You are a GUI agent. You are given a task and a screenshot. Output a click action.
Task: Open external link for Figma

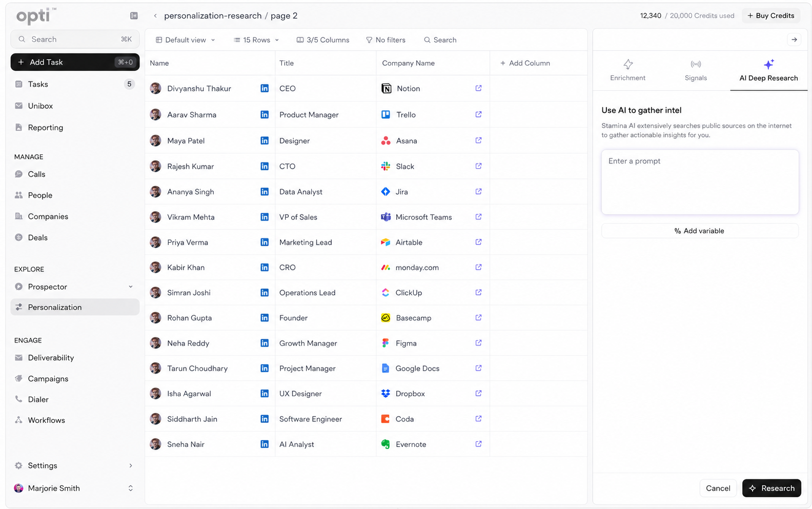478,343
